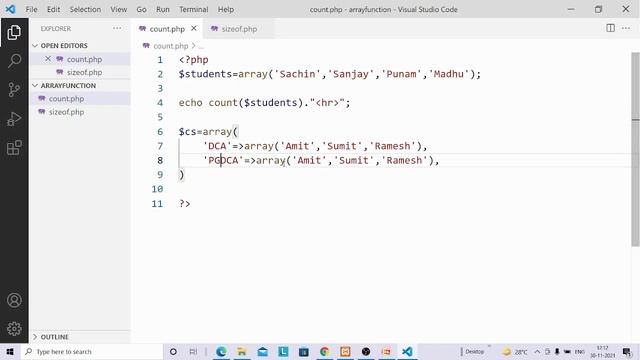
Task: Click the 'PGDCA' array key text
Action: (223, 160)
